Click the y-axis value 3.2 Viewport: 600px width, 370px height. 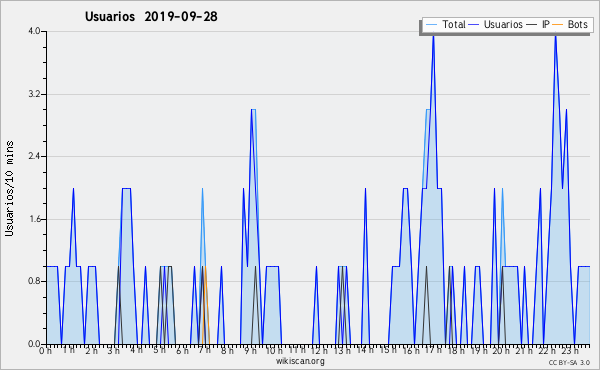[x=34, y=94]
